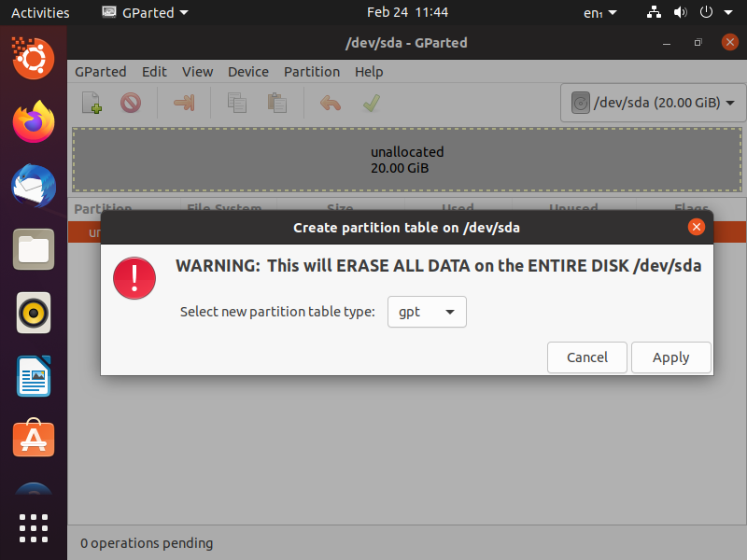Click the resize/move partition arrow icon

click(184, 103)
